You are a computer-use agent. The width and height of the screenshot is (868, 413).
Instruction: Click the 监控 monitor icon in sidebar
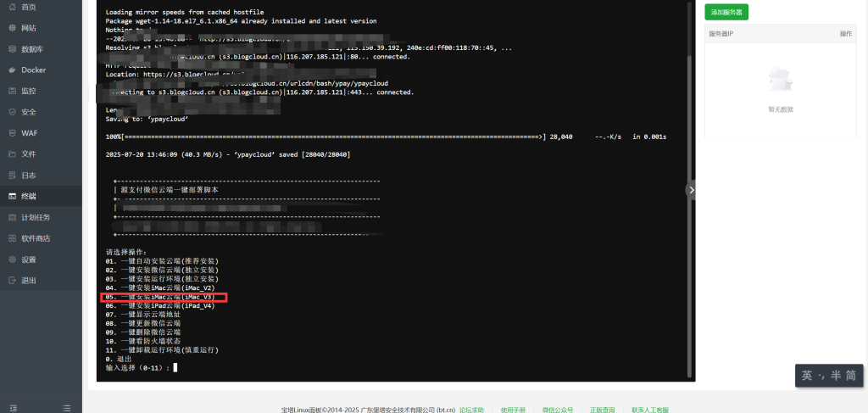click(x=12, y=92)
